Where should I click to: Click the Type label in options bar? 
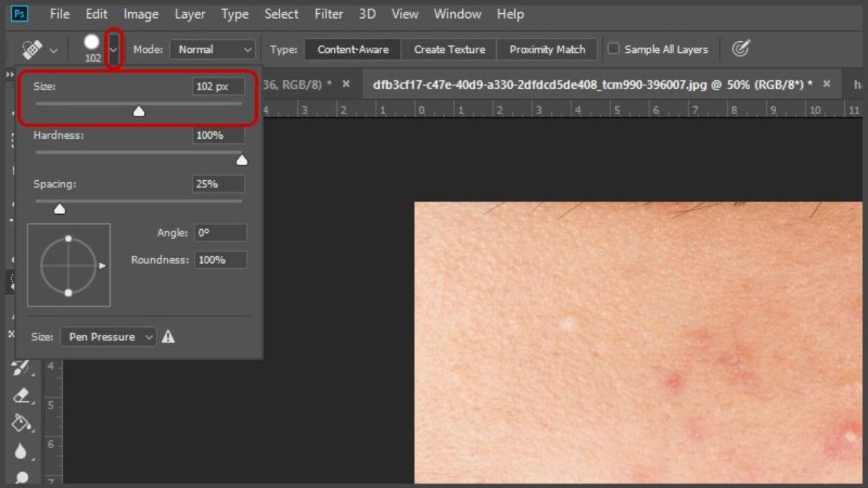tap(284, 49)
